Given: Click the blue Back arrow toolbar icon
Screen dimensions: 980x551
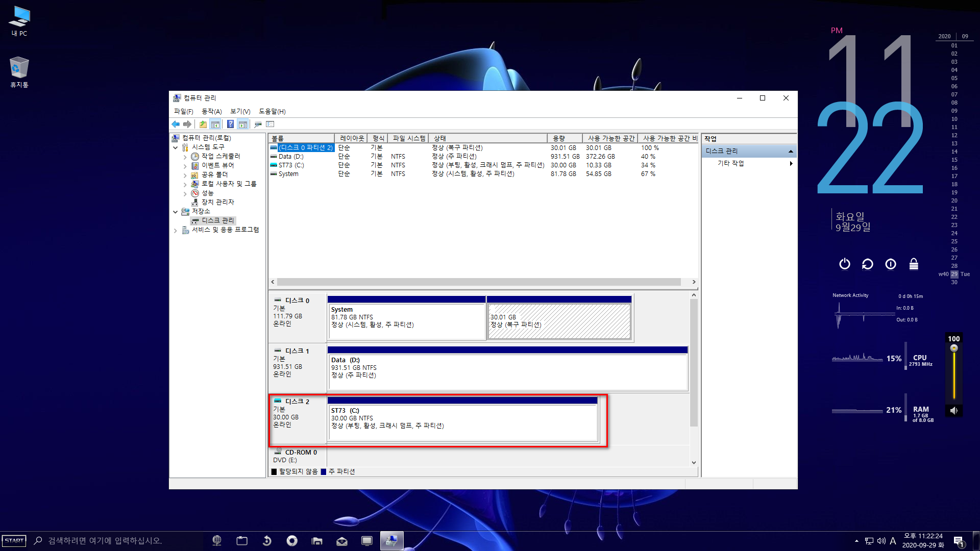Looking at the screenshot, I should 176,124.
